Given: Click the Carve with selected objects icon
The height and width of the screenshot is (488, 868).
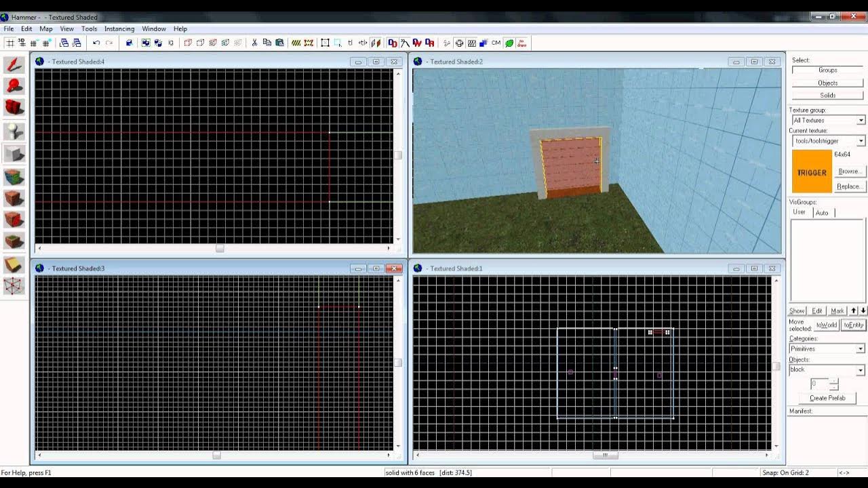Looking at the screenshot, I should pos(129,43).
